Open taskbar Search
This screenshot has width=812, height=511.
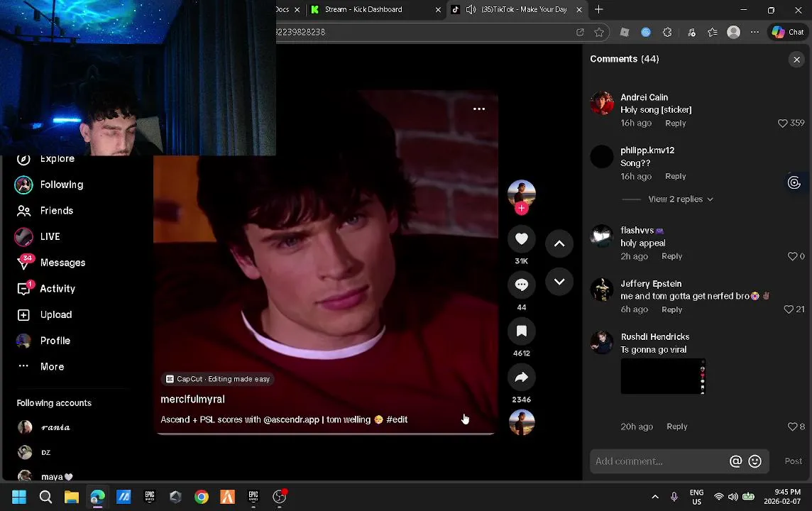(x=45, y=497)
